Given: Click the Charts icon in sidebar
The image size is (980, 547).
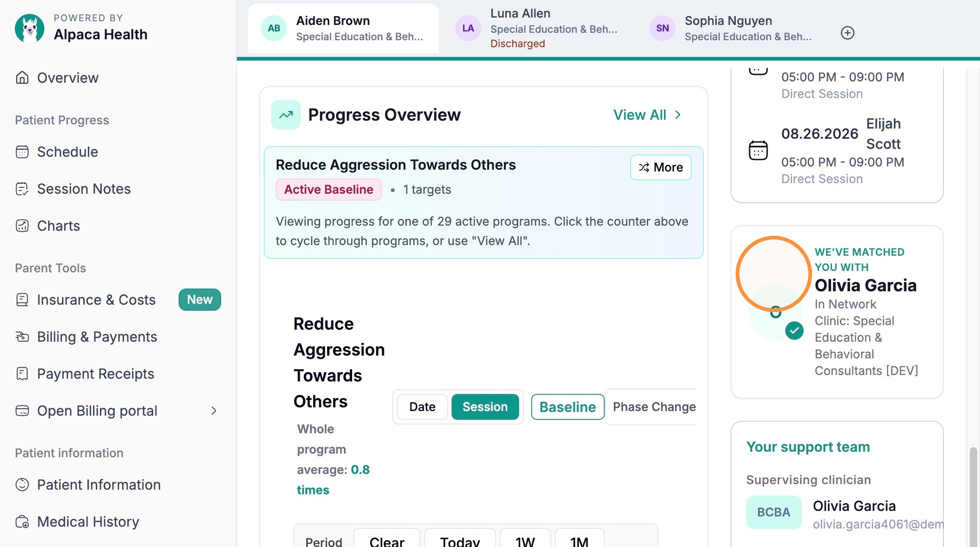Looking at the screenshot, I should (22, 226).
